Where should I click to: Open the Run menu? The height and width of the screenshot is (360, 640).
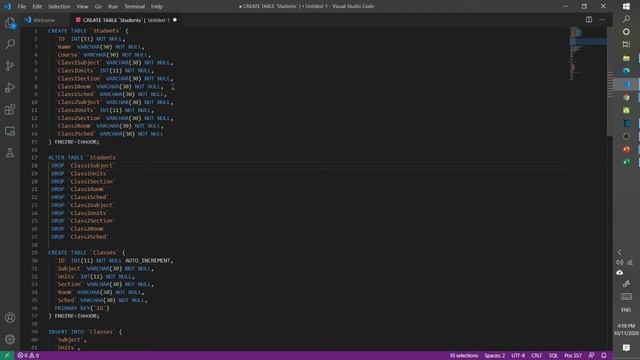[113, 7]
